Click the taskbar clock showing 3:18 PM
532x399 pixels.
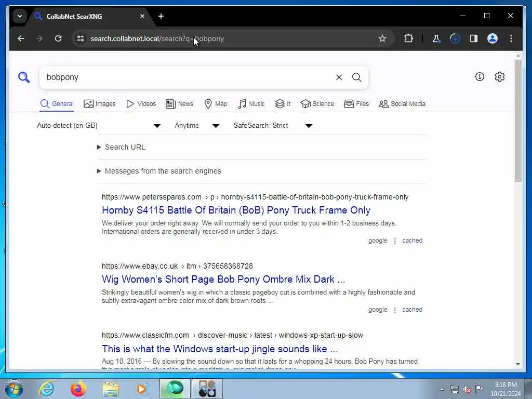(506, 389)
